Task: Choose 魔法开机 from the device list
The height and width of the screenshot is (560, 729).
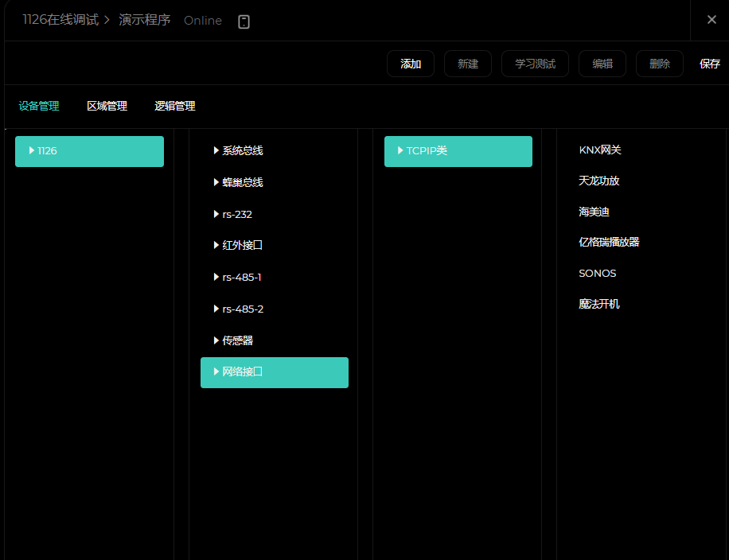Action: [598, 304]
